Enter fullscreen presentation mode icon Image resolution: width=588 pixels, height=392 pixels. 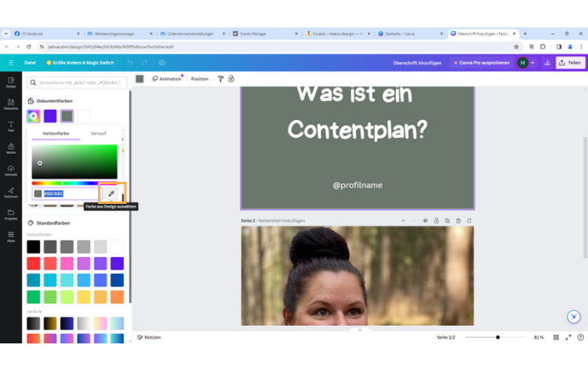[x=568, y=337]
